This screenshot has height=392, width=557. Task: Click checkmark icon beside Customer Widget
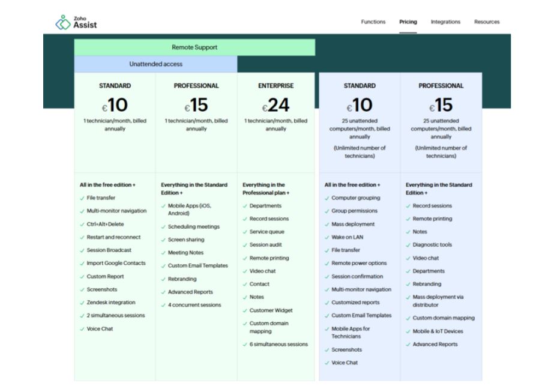click(245, 310)
